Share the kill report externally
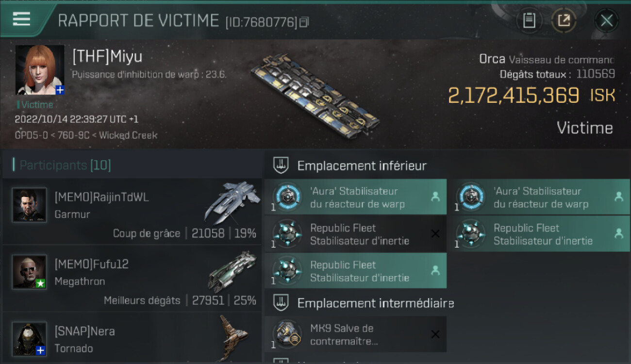 click(x=564, y=20)
